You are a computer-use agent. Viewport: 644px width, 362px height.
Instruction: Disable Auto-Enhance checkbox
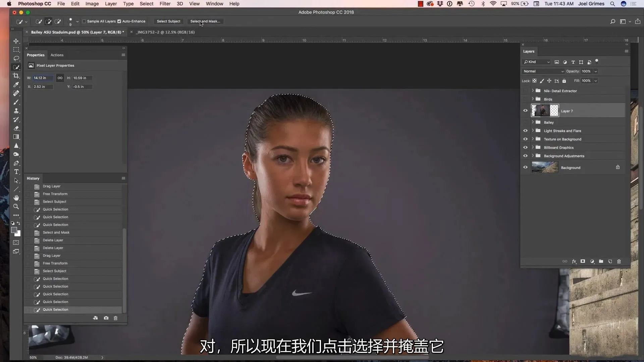[119, 21]
